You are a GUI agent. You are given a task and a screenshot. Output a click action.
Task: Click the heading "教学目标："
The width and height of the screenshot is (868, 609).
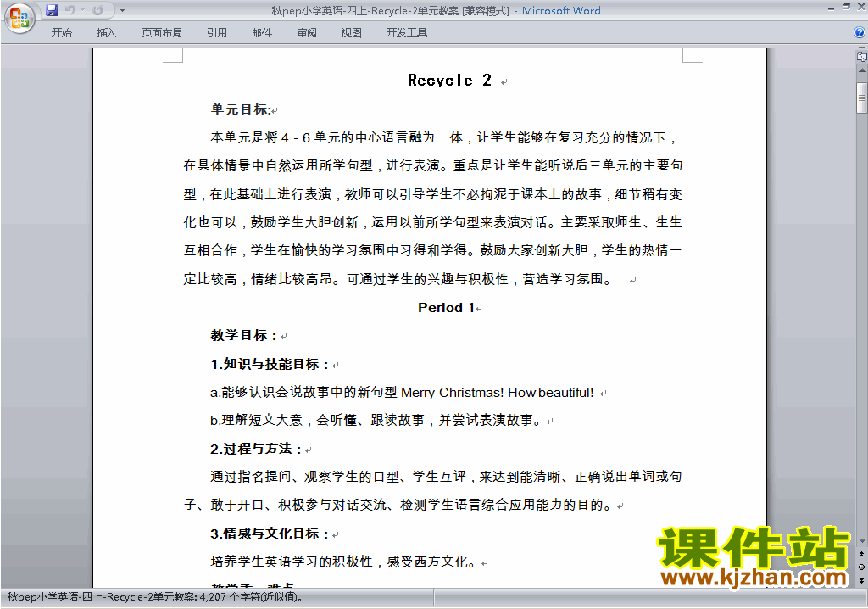click(244, 335)
